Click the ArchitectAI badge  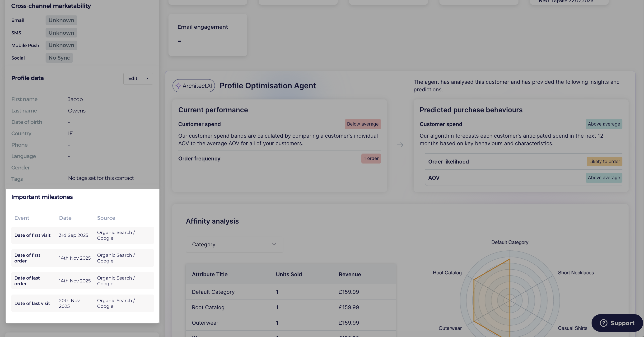coord(193,86)
